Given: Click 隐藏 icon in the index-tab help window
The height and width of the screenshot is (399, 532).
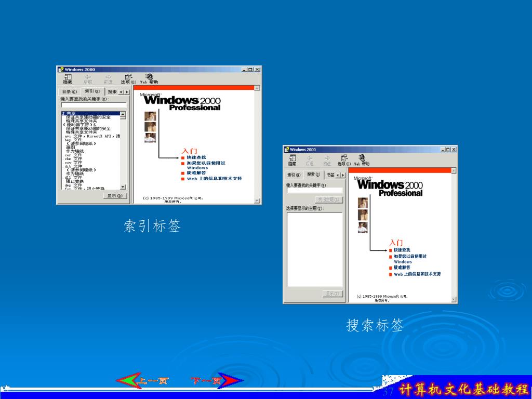Looking at the screenshot, I should click(x=67, y=78).
